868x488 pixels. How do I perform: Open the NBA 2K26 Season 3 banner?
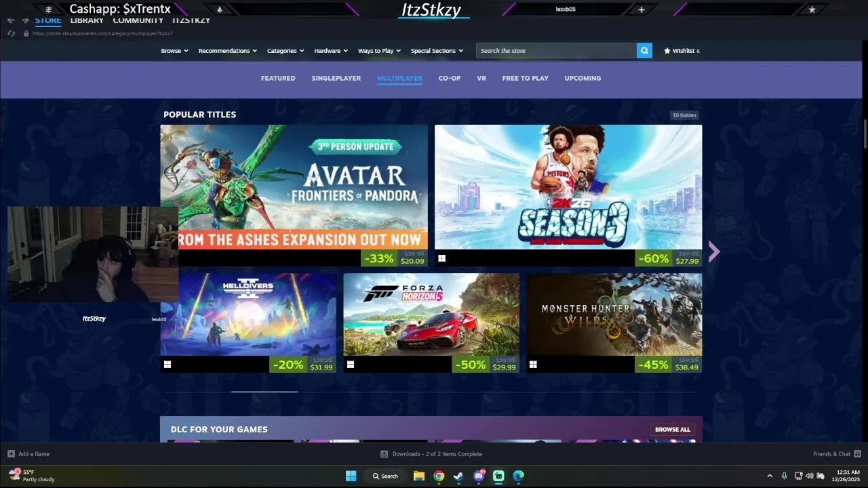pos(568,187)
